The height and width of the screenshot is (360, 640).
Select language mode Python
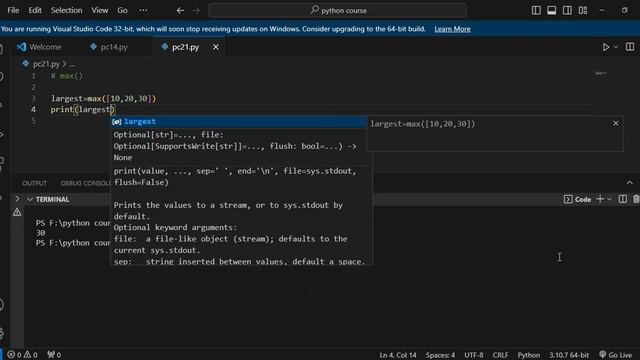pos(529,355)
